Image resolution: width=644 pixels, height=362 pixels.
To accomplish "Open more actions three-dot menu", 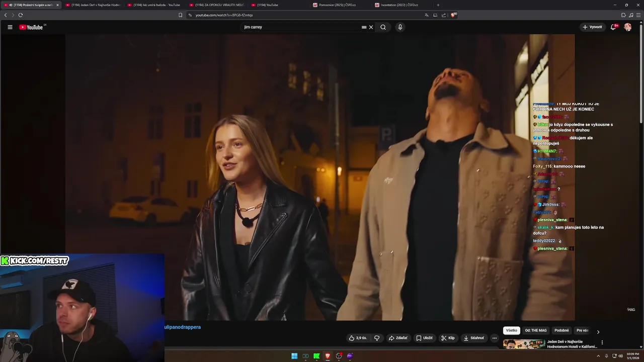I will click(x=495, y=338).
